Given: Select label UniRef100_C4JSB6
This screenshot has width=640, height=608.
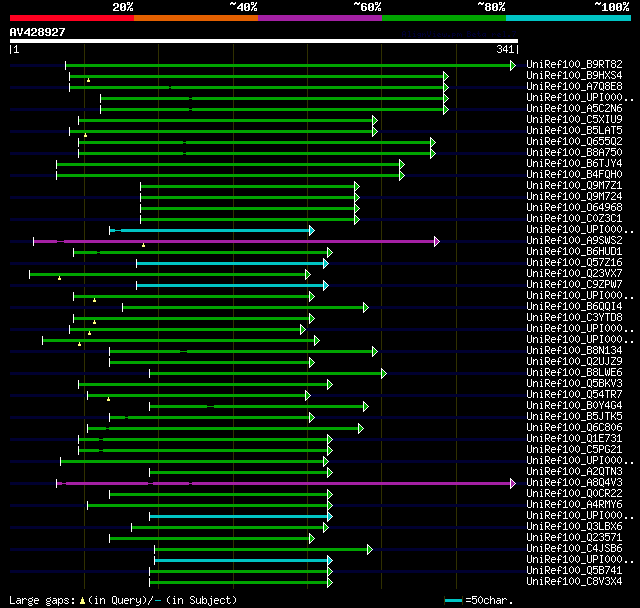Looking at the screenshot, I should pos(574,549).
